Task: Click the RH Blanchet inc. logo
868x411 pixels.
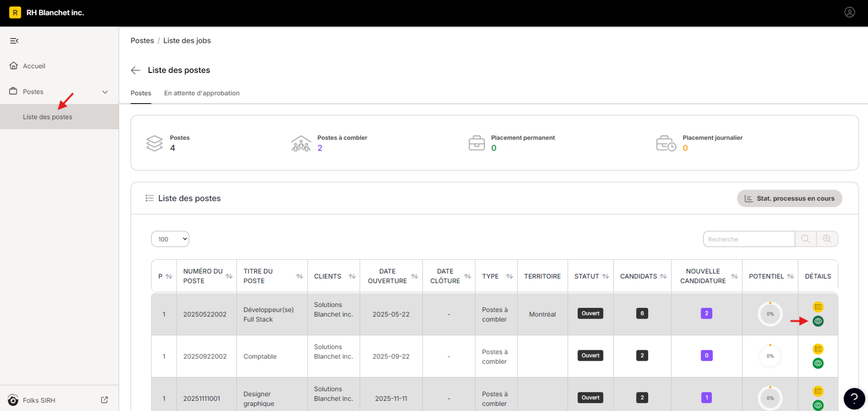Action: (15, 13)
